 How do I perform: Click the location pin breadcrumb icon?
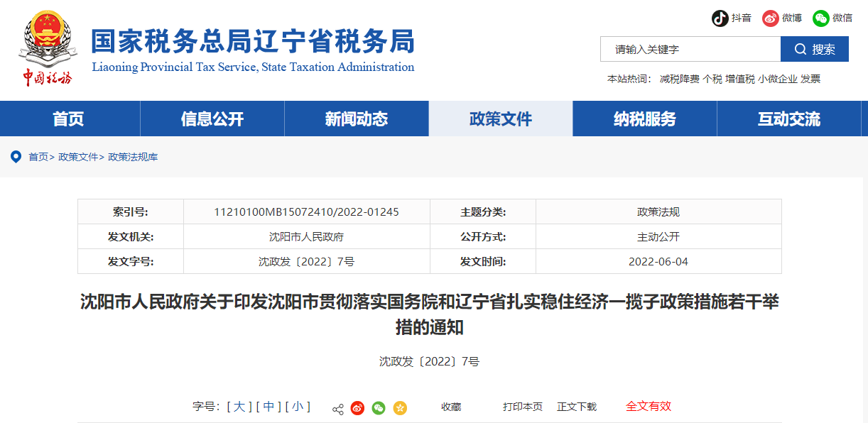click(16, 157)
